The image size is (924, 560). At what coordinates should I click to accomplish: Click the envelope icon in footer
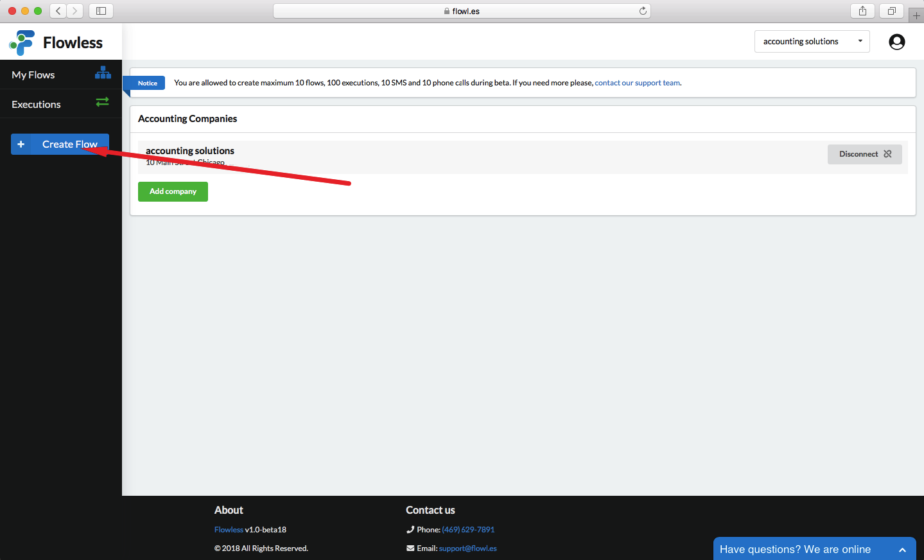pos(410,548)
